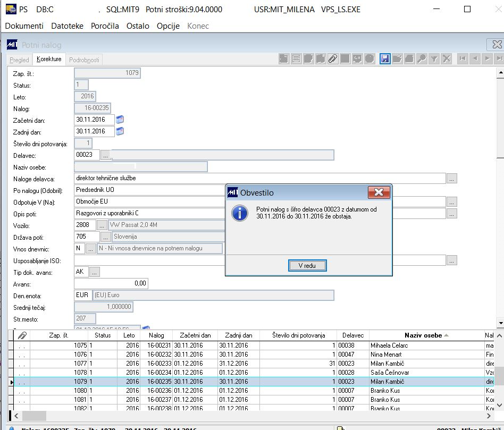
Task: Click paperclip column header in grid
Action: pyautogui.click(x=22, y=335)
